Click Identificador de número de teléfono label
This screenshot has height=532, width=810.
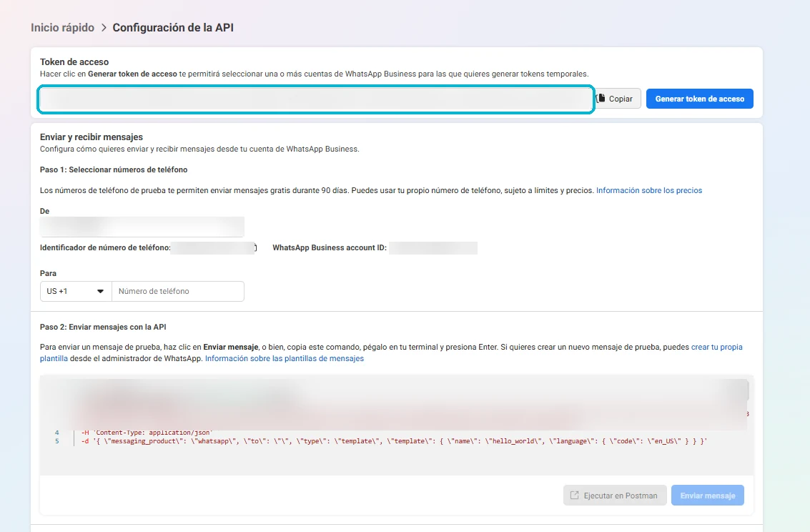point(105,248)
